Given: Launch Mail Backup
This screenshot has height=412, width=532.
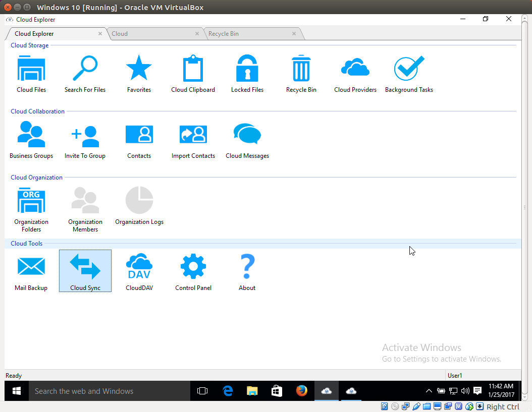Looking at the screenshot, I should [31, 272].
